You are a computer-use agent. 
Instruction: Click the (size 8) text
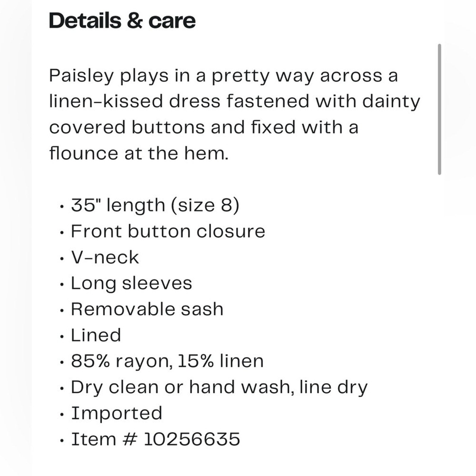(x=205, y=205)
